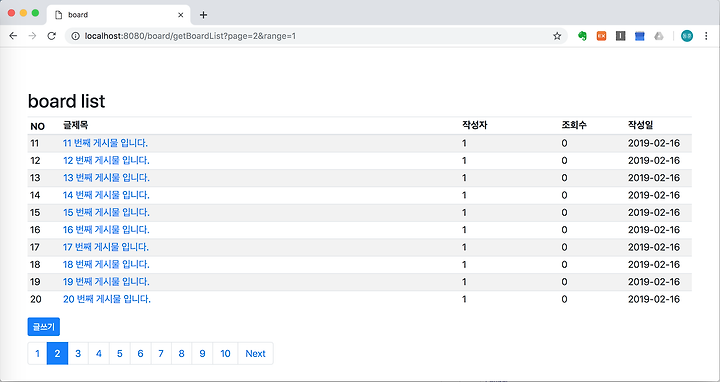Open post '11 번째 게시물 입니다.'

point(105,143)
